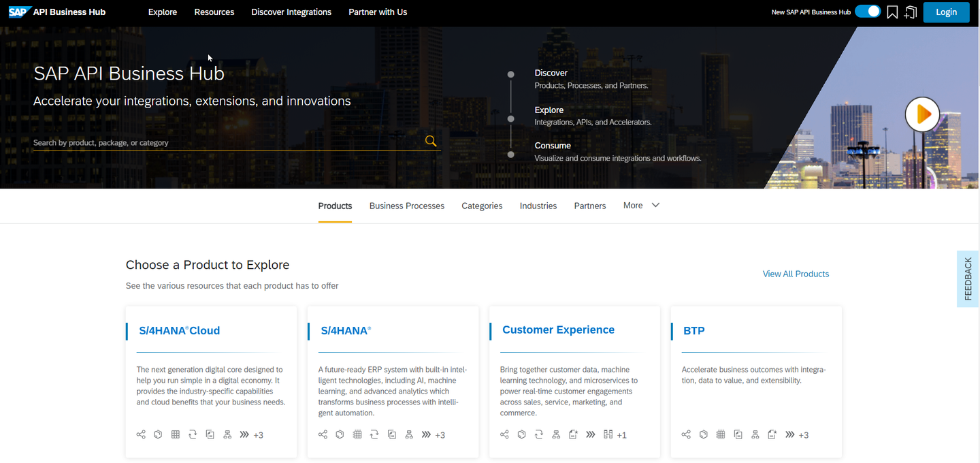Screen dimensions: 980x463
Task: Switch to the Business Processes tab
Action: coord(407,206)
